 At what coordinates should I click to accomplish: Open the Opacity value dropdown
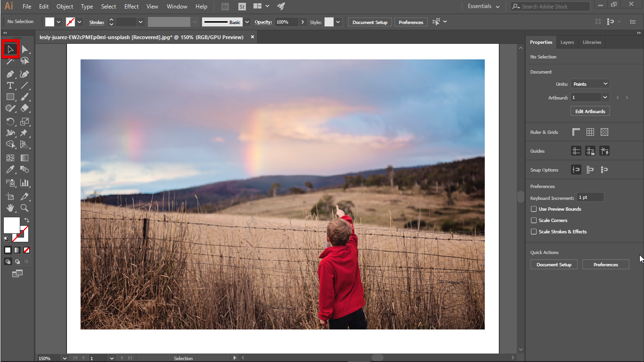tap(302, 22)
